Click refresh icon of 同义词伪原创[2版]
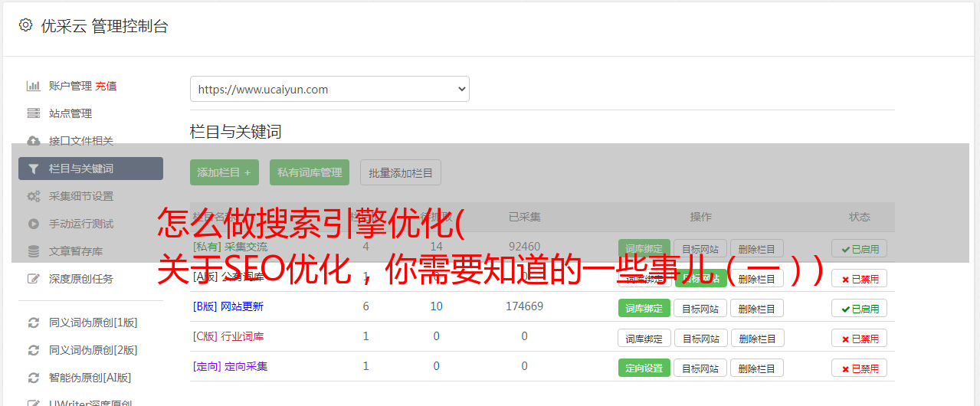980x406 pixels. (x=33, y=350)
